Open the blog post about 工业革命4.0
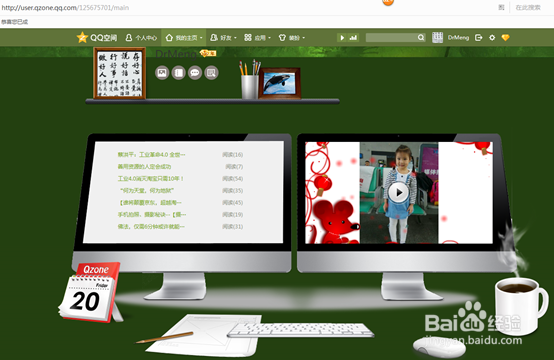554x360 pixels. tap(151, 155)
